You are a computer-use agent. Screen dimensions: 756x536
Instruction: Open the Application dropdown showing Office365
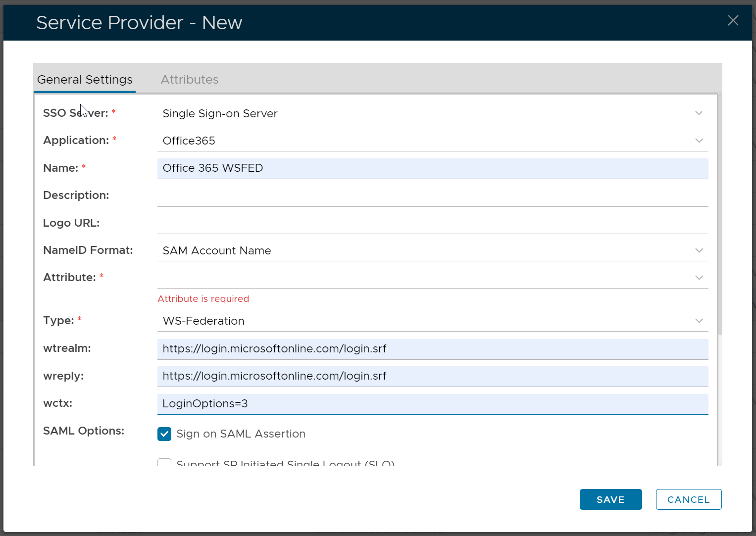point(432,141)
